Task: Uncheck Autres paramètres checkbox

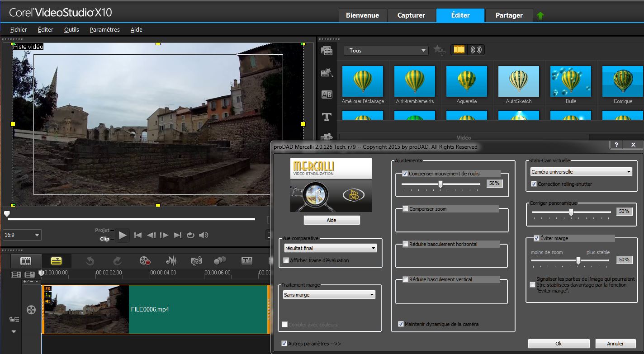Action: click(x=284, y=343)
